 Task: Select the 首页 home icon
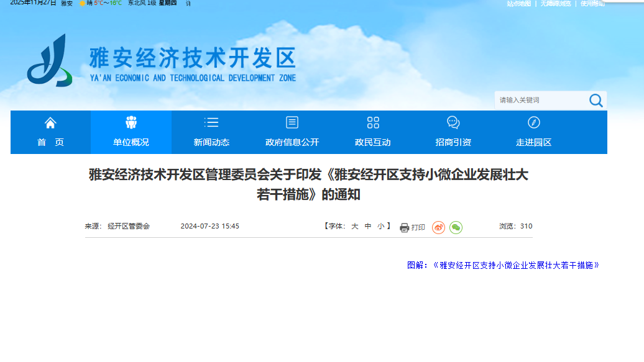click(x=50, y=122)
